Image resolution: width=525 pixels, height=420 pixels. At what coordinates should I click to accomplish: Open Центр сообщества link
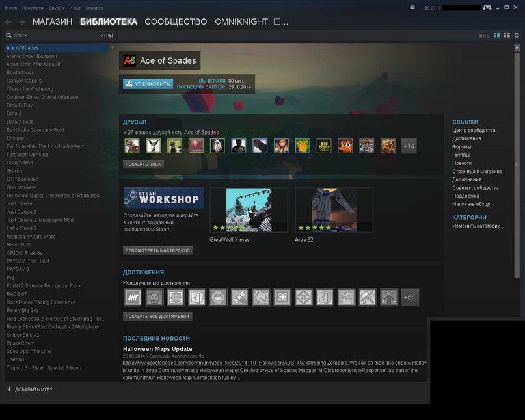[474, 130]
